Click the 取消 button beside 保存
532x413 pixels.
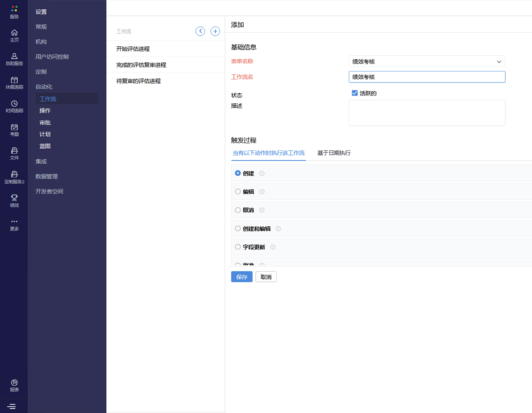click(266, 277)
